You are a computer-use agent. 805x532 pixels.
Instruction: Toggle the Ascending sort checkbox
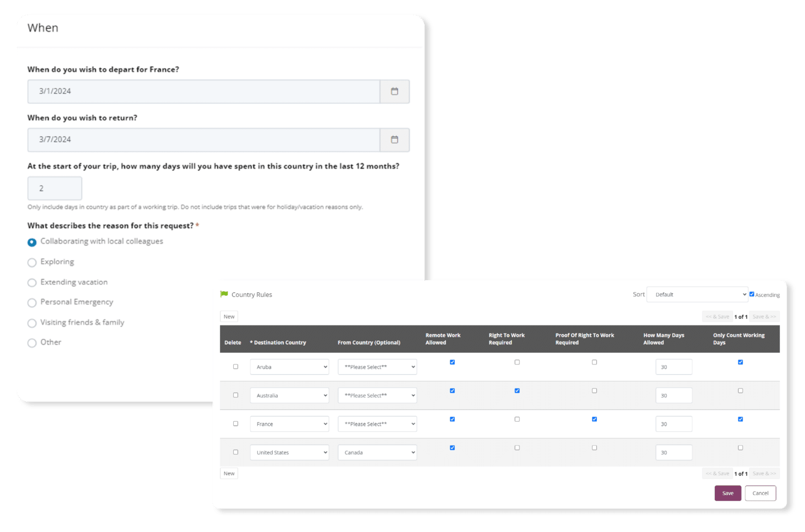[x=752, y=294]
